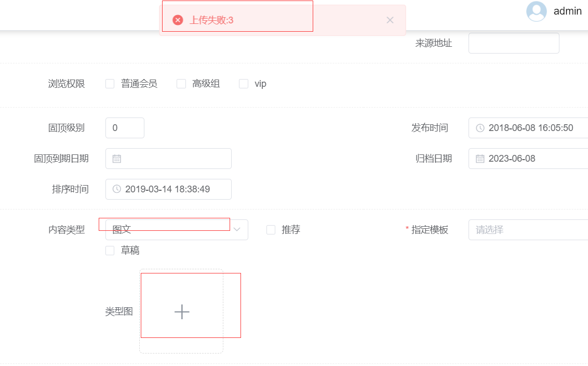The image size is (588, 366).
Task: Open the 归档日期 date field
Action: click(528, 159)
